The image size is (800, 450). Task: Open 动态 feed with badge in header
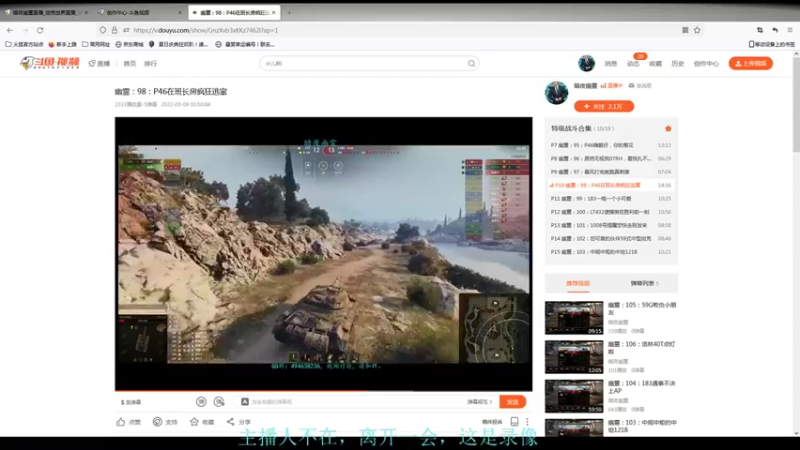(633, 64)
